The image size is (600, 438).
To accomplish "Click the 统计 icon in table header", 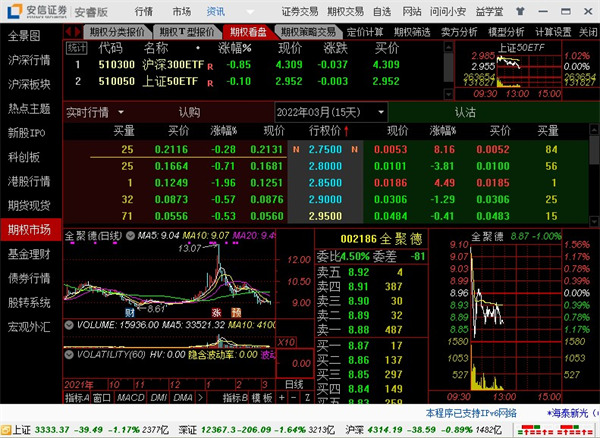I will 76,47.
